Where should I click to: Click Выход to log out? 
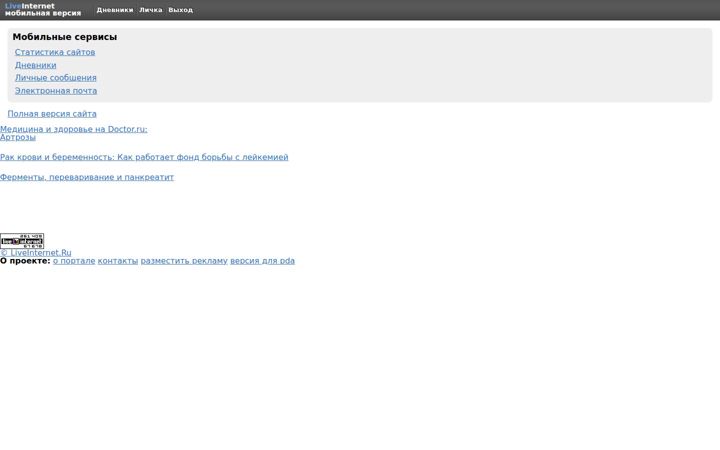180,10
